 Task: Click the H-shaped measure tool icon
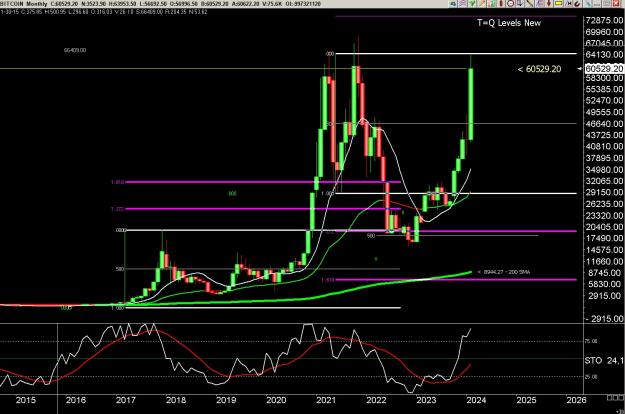[568, 4]
